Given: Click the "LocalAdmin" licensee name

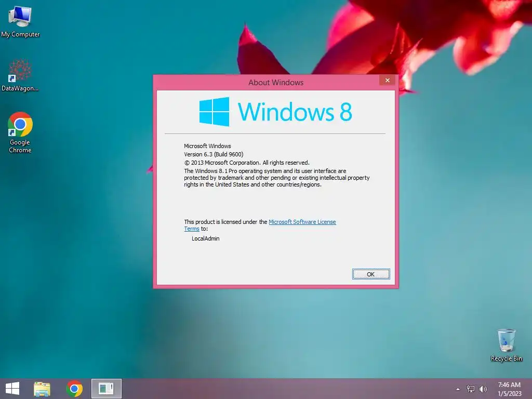Looking at the screenshot, I should [206, 238].
